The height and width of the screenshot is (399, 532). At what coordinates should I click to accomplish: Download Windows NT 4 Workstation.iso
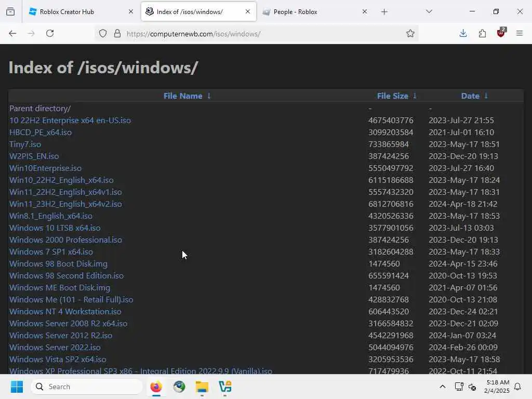coord(65,312)
